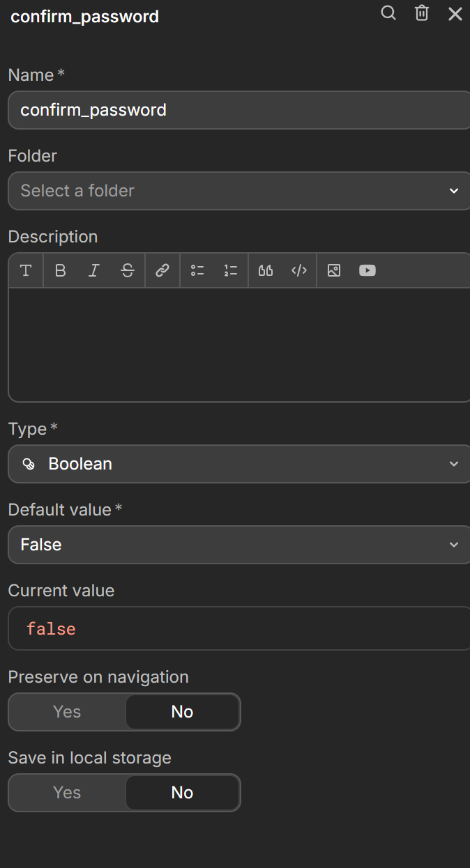Apply bold formatting in description
The height and width of the screenshot is (868, 470).
click(x=61, y=271)
